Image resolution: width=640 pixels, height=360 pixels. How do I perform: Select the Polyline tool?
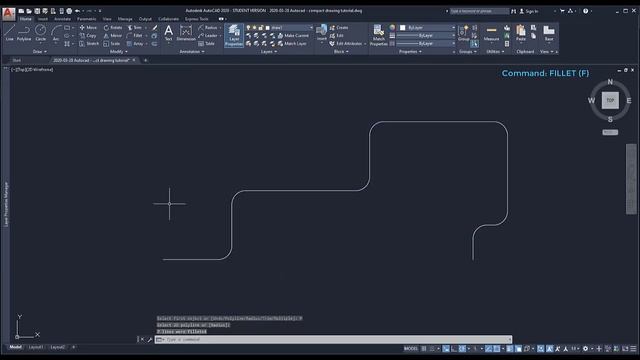[x=24, y=33]
